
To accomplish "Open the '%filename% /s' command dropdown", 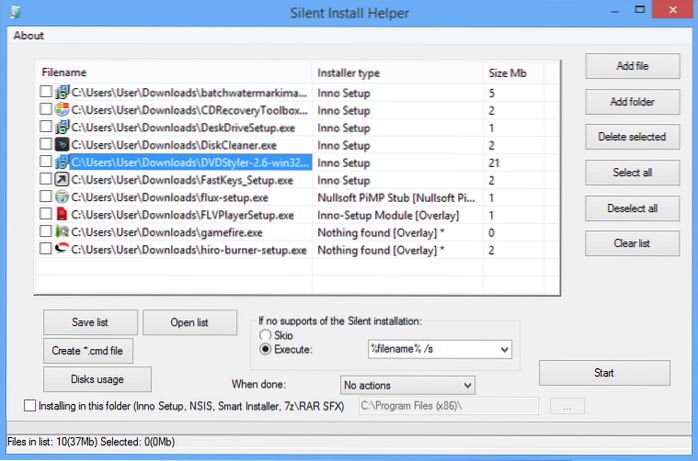I will (x=502, y=350).
